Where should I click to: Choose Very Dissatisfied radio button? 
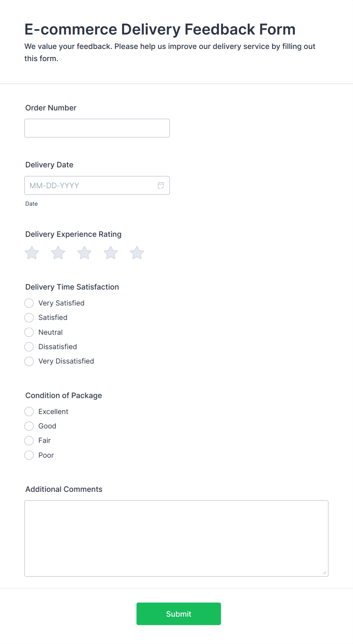29,361
